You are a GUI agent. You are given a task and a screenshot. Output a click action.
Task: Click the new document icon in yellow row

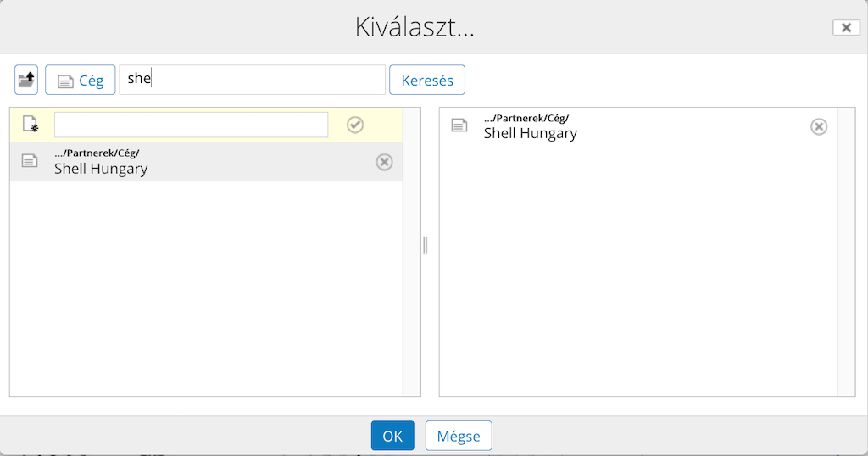[x=31, y=124]
